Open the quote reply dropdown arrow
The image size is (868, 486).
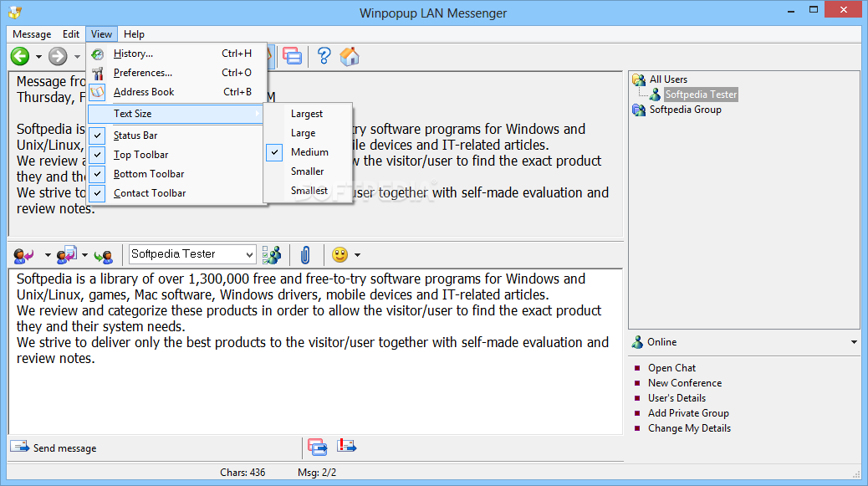(x=84, y=255)
